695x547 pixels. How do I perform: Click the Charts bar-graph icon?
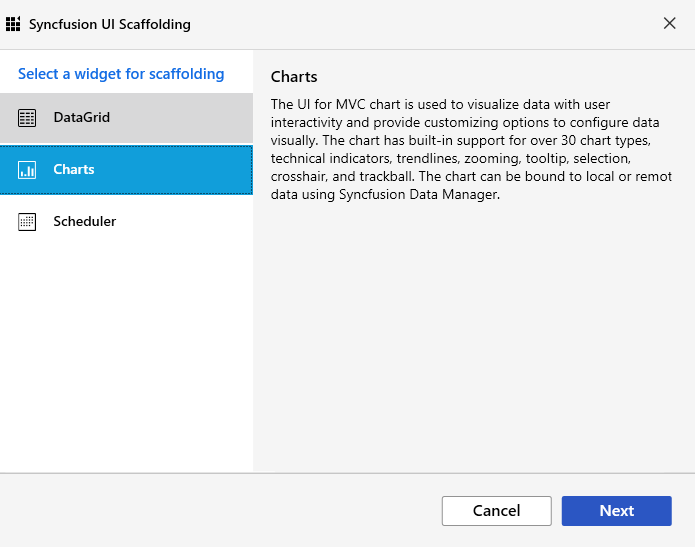27,170
